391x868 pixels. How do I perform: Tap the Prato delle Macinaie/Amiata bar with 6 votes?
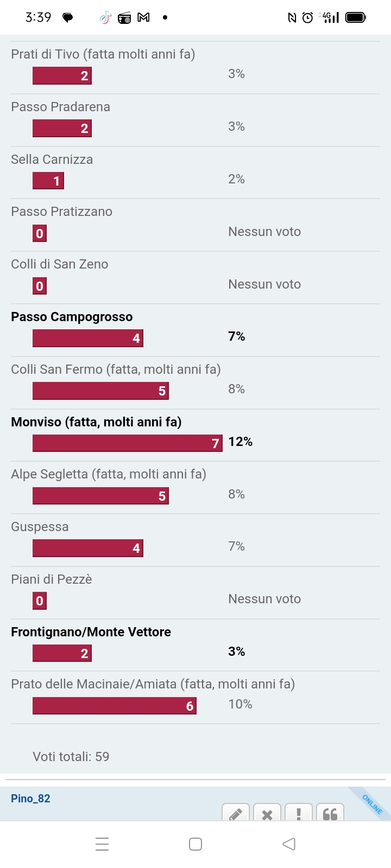pyautogui.click(x=115, y=706)
